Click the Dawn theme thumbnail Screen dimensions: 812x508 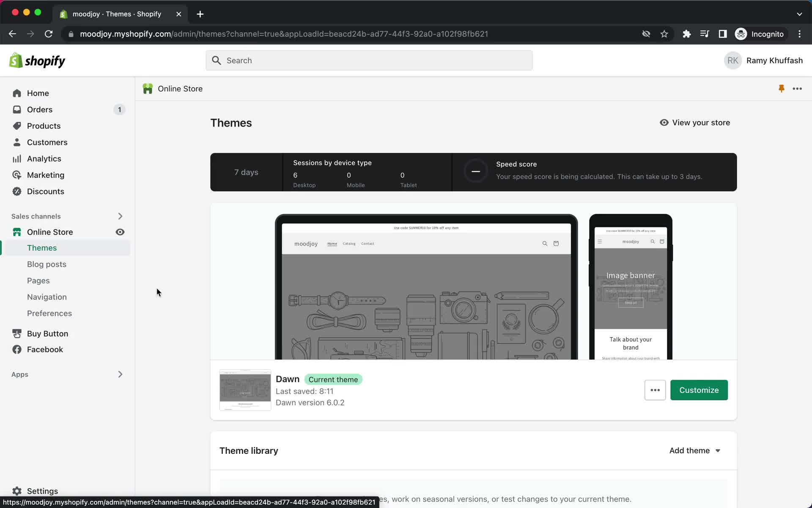[x=244, y=389]
